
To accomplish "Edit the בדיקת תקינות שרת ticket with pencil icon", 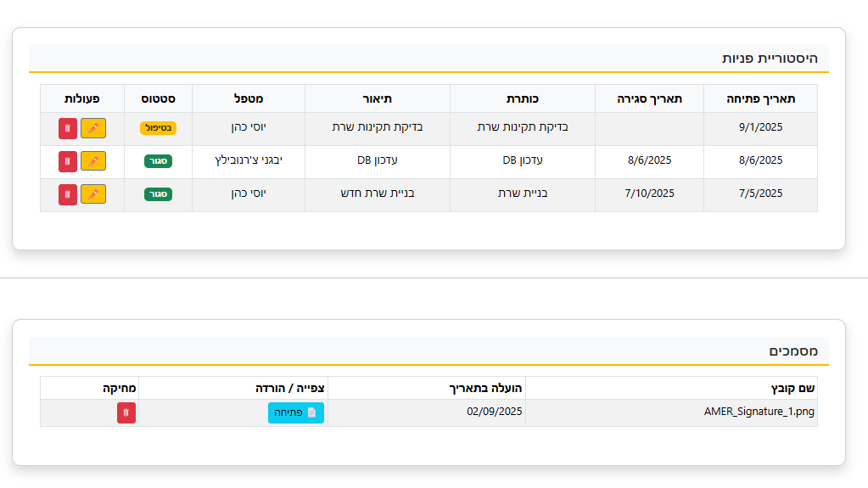I will (93, 128).
